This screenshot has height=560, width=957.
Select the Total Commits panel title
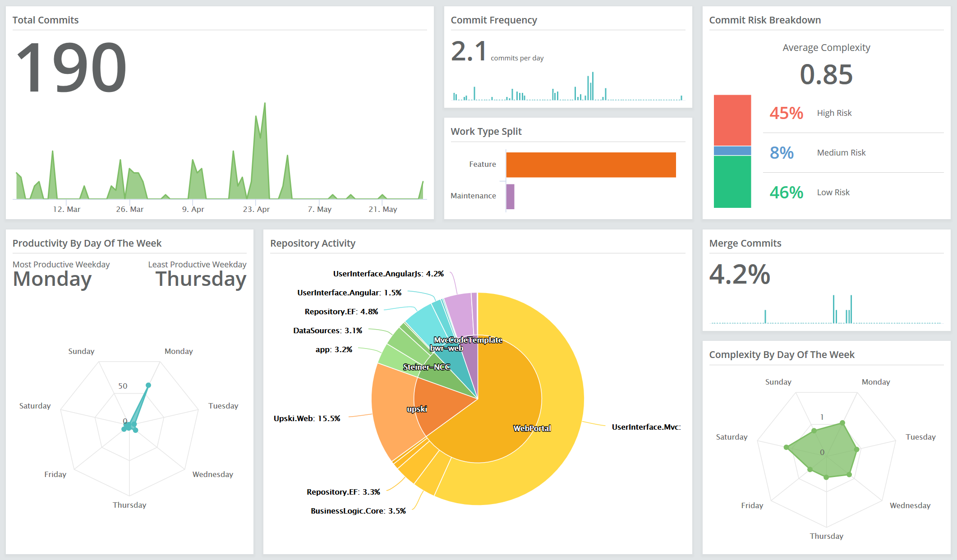click(46, 20)
